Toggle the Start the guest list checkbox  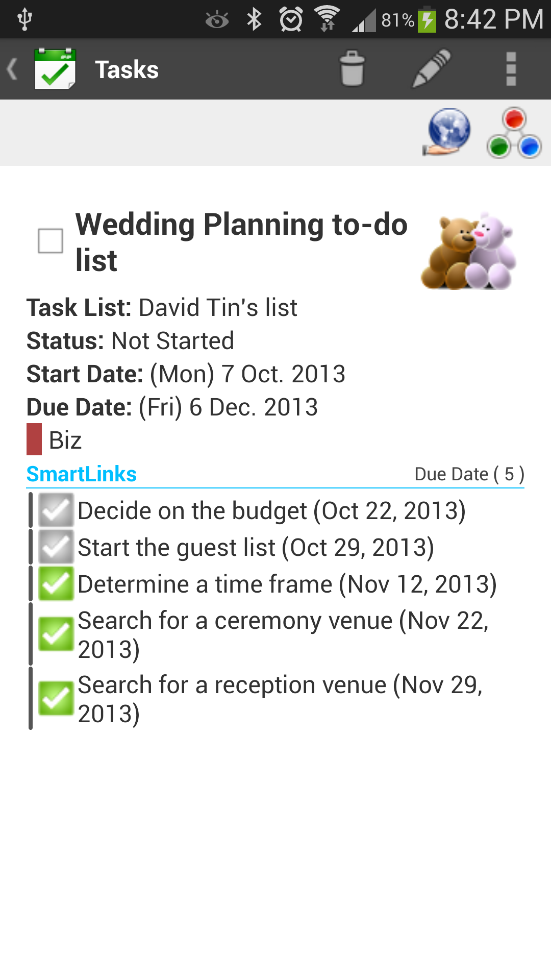(x=56, y=547)
